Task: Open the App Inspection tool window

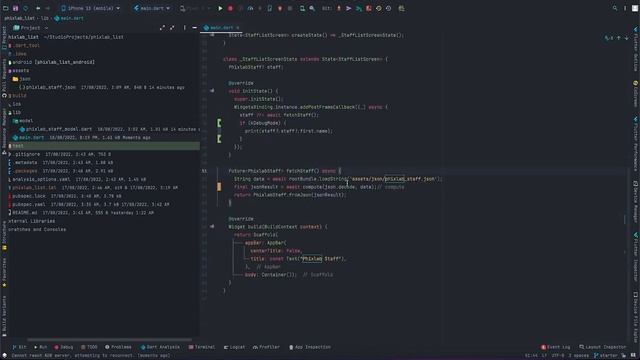Action: tap(310, 347)
